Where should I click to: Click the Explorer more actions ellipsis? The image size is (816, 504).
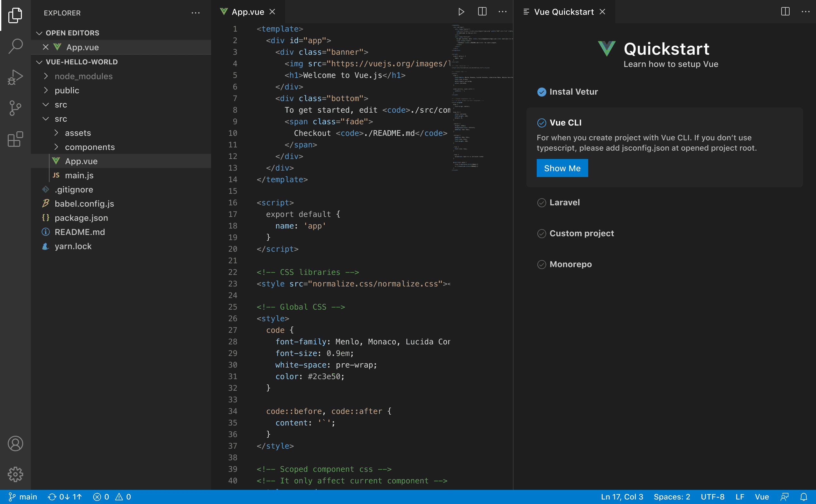pyautogui.click(x=196, y=13)
